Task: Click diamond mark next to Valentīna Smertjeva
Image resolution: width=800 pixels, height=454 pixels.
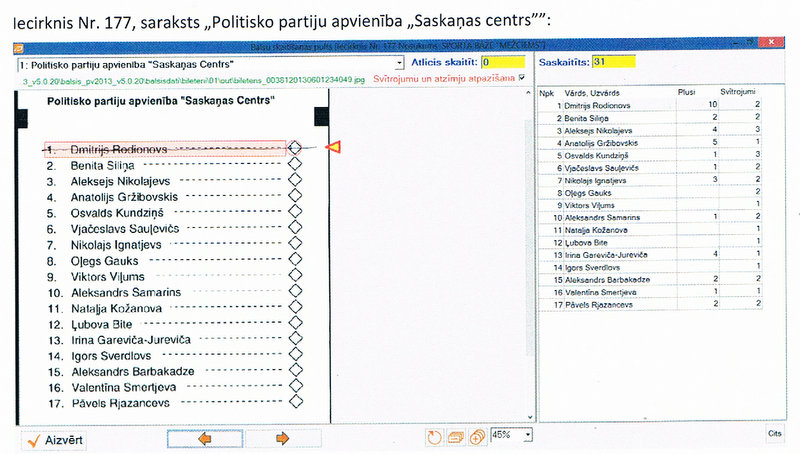Action: [295, 386]
